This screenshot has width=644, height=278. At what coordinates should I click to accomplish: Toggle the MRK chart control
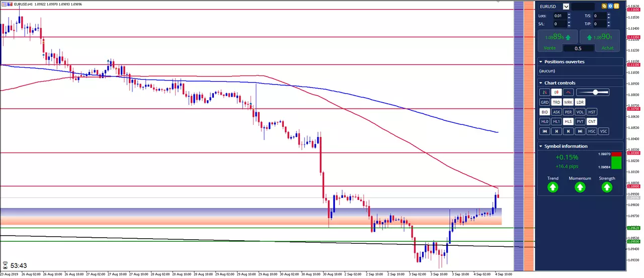pyautogui.click(x=569, y=102)
